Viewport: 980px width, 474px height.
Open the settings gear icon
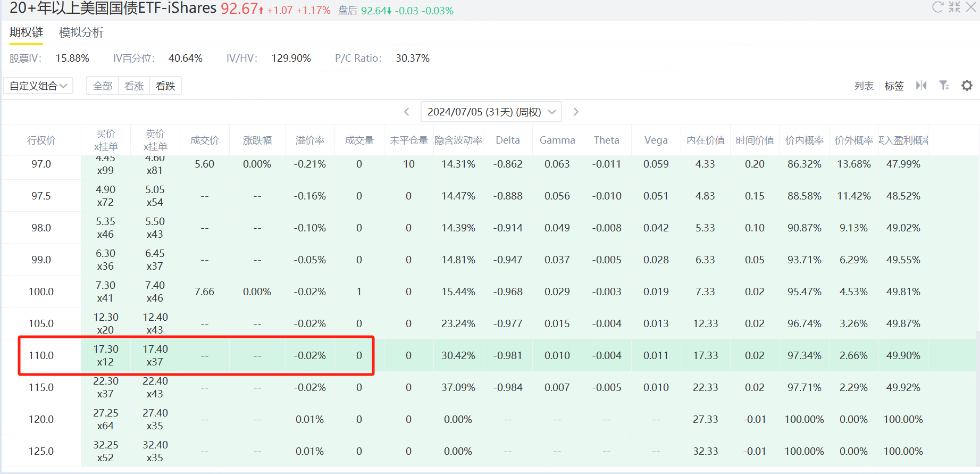[967, 86]
